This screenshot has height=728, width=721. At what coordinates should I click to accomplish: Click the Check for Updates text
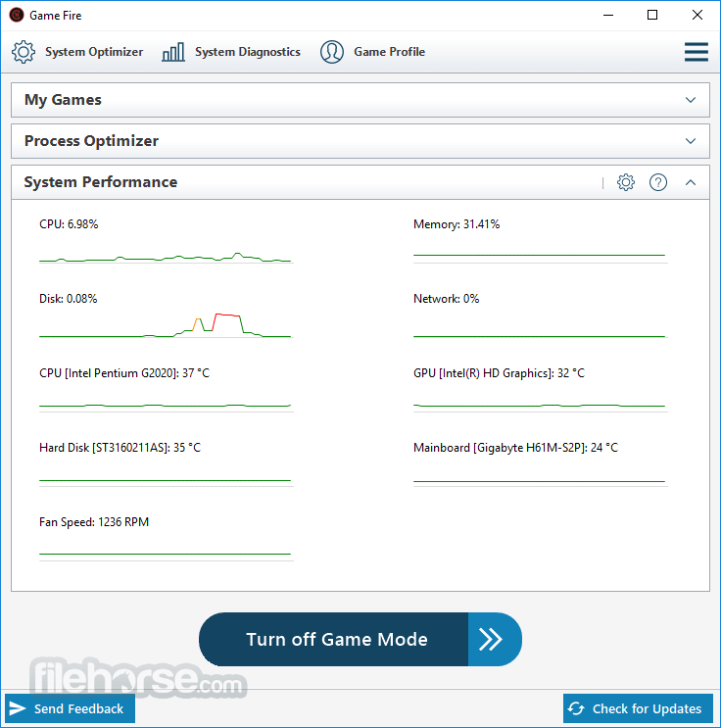point(647,708)
